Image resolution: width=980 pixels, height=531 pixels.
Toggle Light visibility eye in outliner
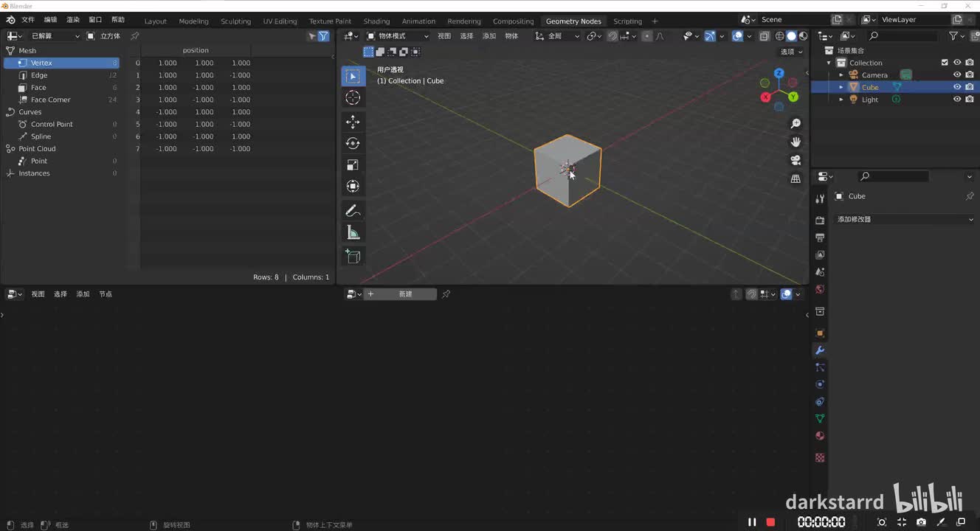(x=957, y=100)
